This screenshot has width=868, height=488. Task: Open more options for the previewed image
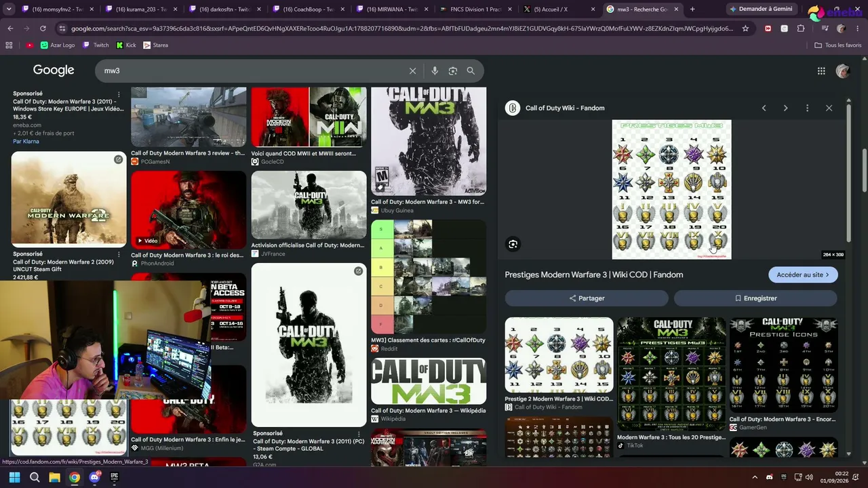click(x=807, y=108)
